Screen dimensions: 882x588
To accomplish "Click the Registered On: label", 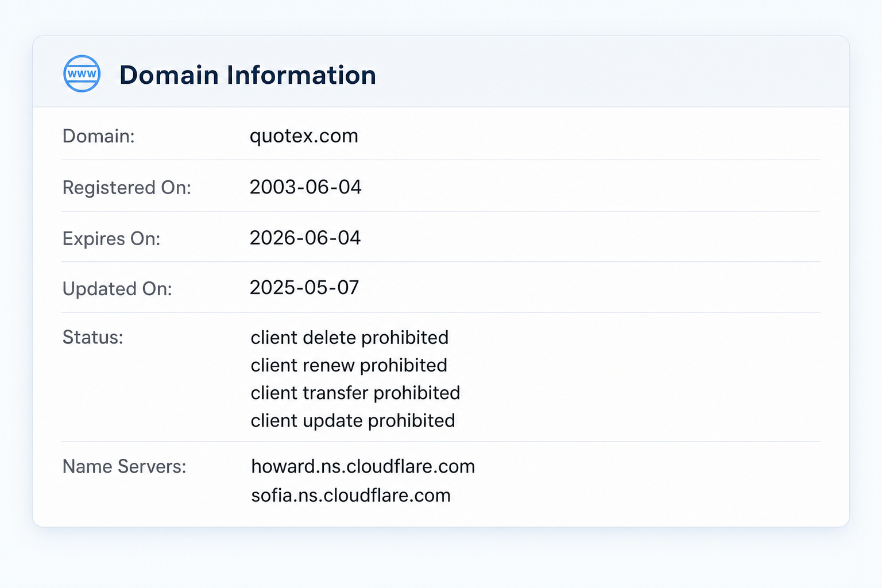I will coord(126,188).
